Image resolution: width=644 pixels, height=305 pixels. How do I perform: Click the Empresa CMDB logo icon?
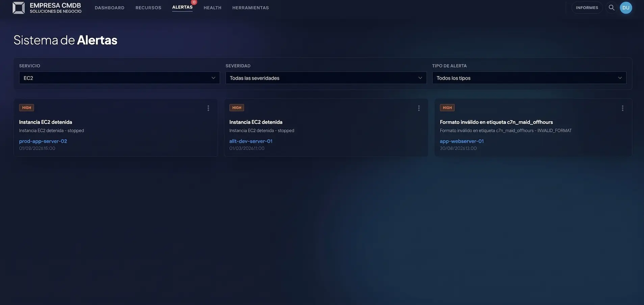pos(19,8)
